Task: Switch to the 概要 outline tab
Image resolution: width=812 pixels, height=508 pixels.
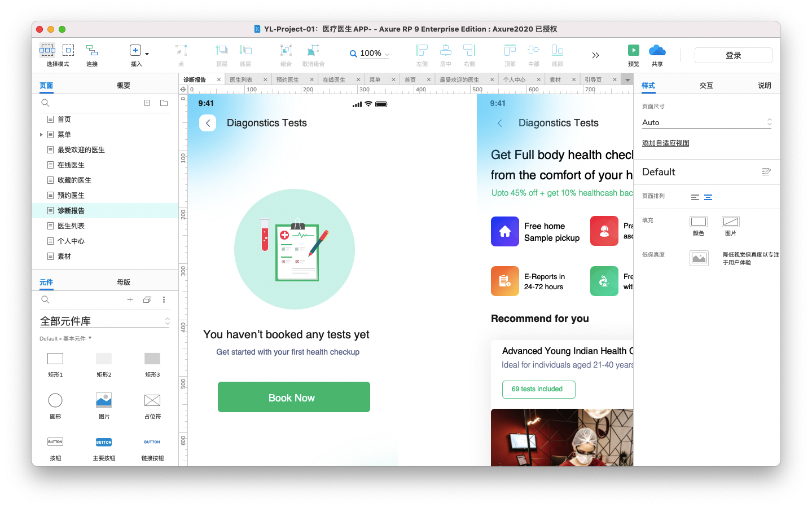Action: point(124,86)
